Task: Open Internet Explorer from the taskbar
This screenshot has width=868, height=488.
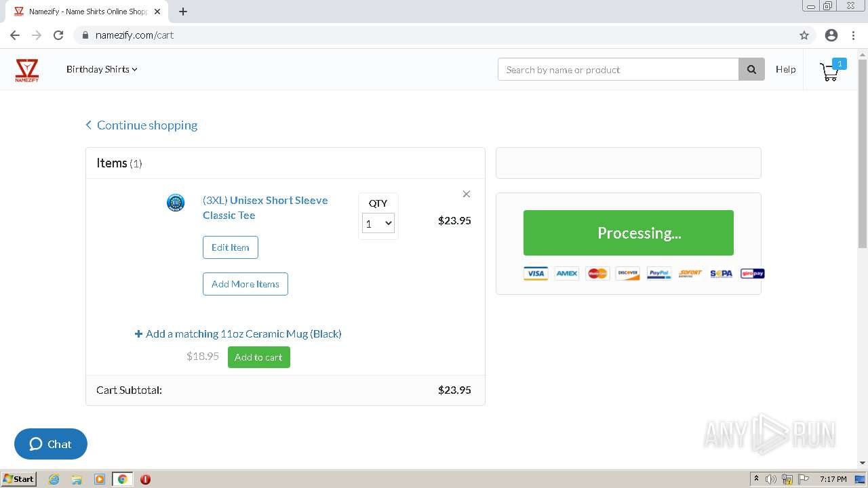Action: point(54,479)
